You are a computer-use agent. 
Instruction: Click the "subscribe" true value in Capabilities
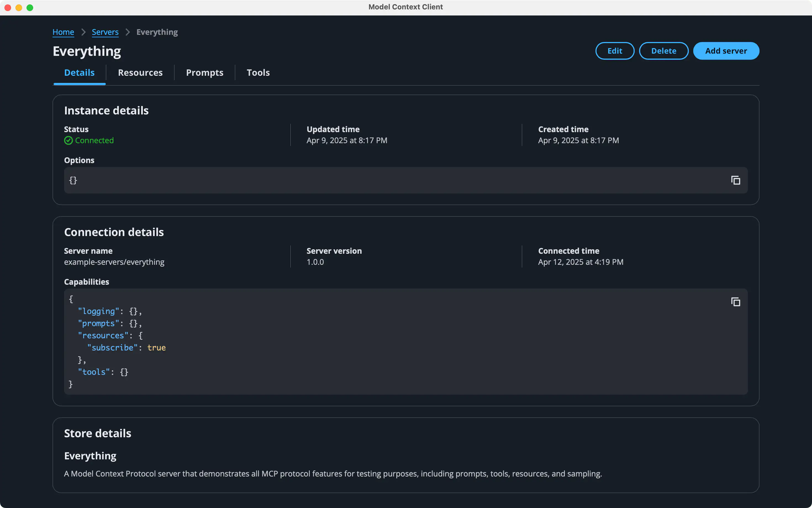pyautogui.click(x=156, y=348)
